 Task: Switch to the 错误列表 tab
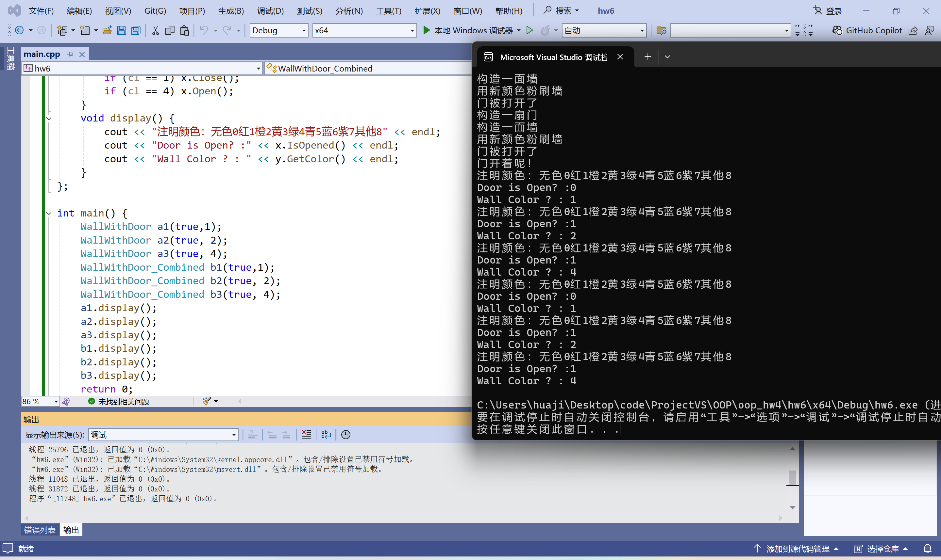40,530
